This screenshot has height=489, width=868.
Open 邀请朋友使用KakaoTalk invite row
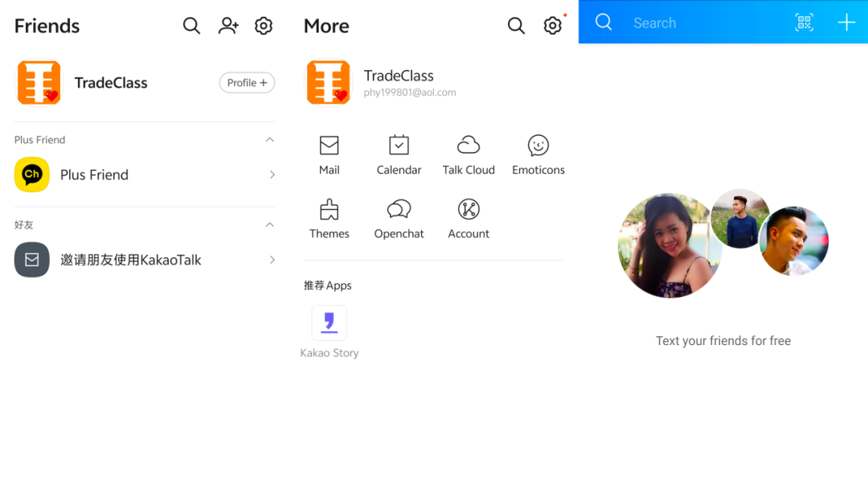tap(145, 260)
